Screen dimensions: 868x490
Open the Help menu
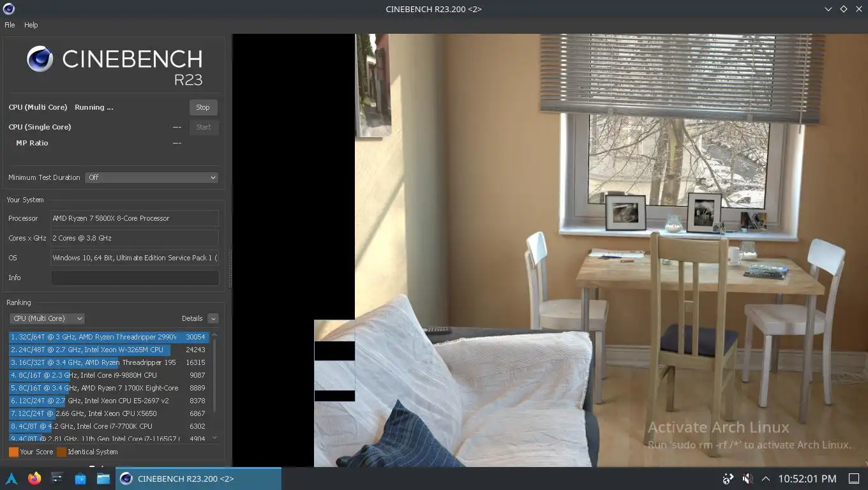(x=31, y=25)
